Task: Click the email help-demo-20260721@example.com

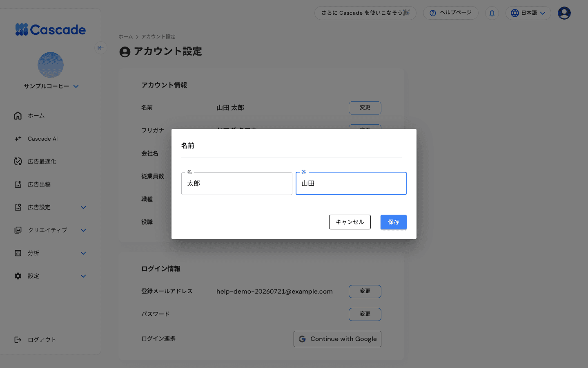Action: click(x=274, y=292)
